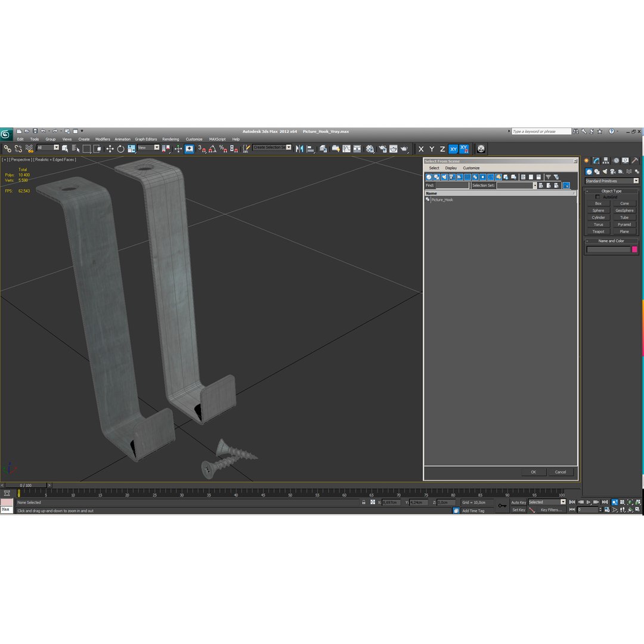Open the Material Editor icon

370,148
